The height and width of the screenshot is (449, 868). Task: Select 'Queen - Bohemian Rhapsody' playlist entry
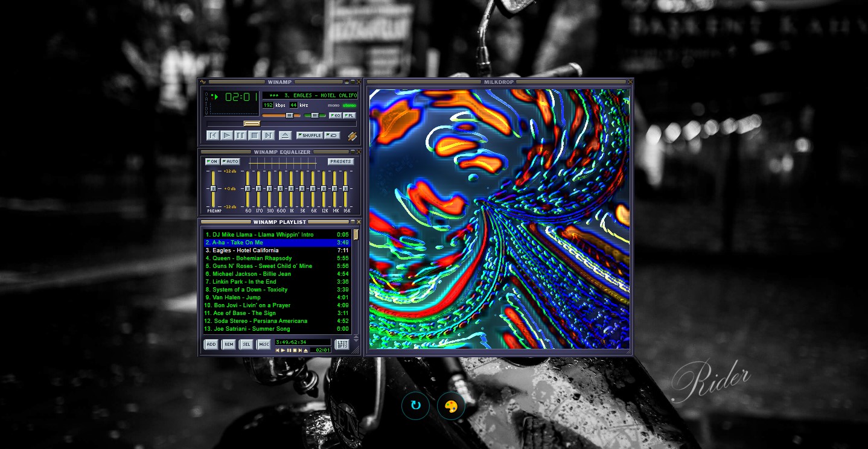click(x=277, y=258)
